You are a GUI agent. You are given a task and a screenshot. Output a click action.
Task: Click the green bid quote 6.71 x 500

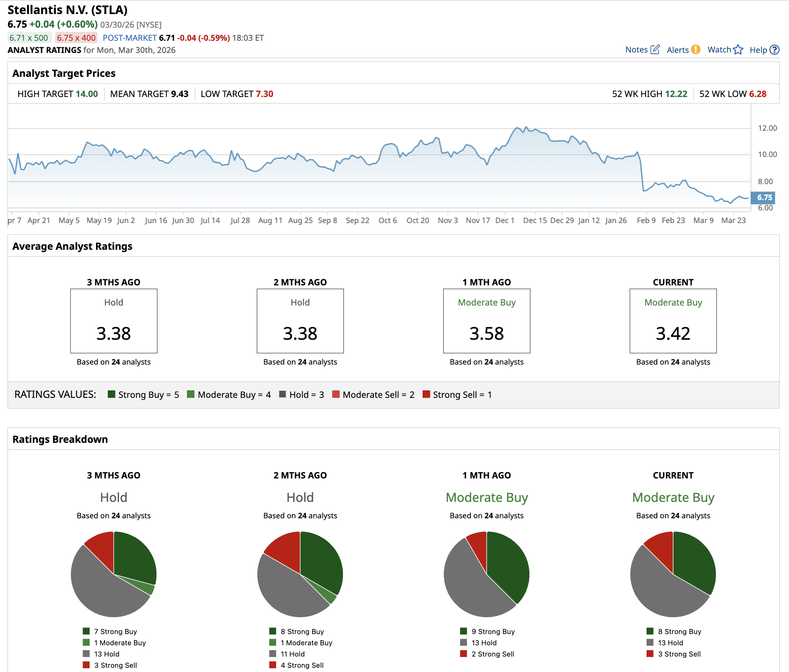[29, 38]
